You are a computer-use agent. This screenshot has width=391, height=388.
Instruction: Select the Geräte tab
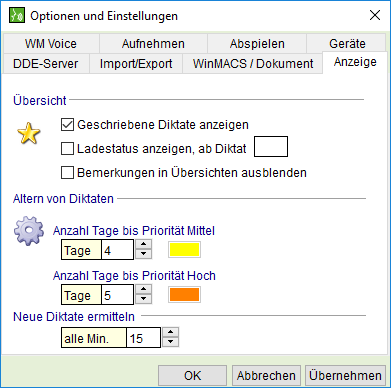point(347,44)
